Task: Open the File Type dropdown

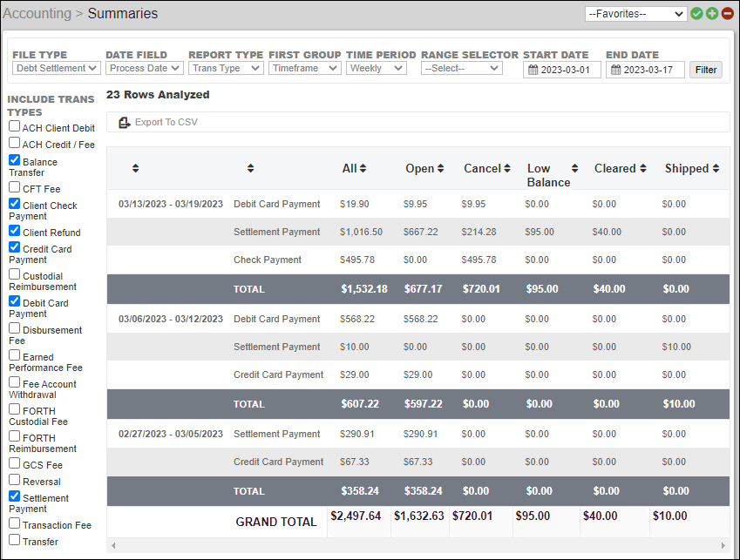Action: coord(56,68)
